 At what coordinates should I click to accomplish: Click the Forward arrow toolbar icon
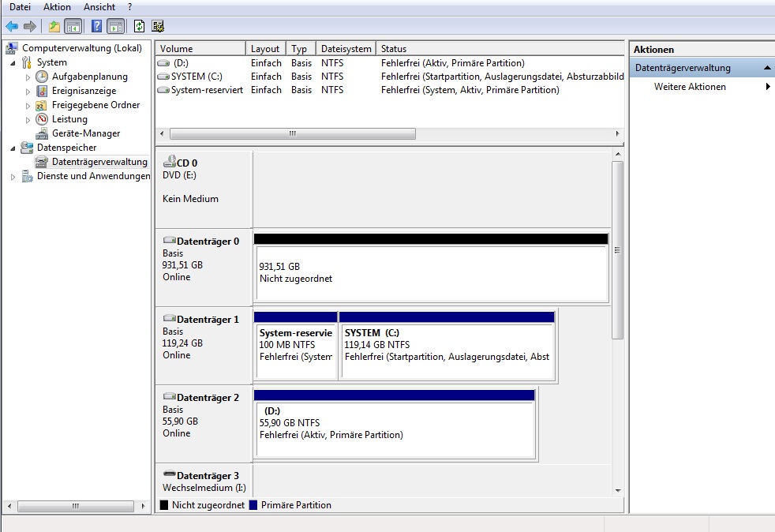tap(30, 26)
